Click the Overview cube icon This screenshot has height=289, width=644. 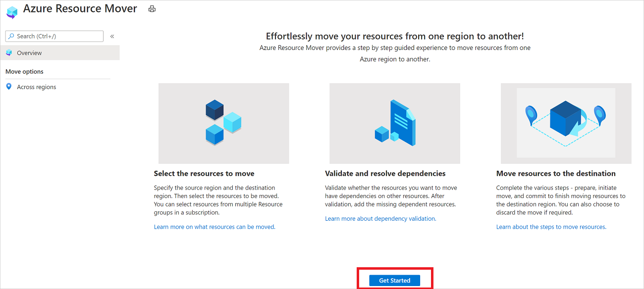coord(8,53)
